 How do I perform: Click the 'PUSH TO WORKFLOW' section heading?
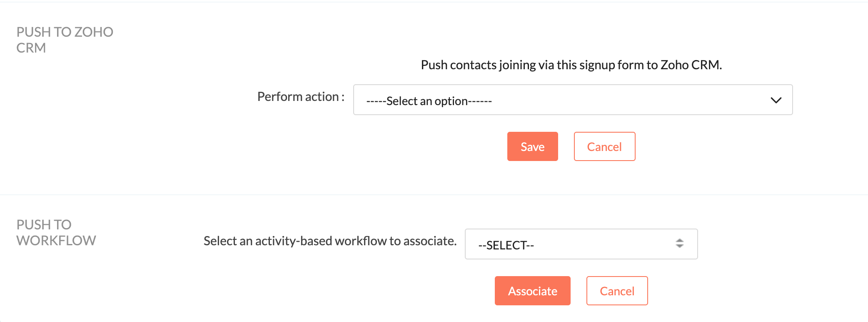point(56,232)
